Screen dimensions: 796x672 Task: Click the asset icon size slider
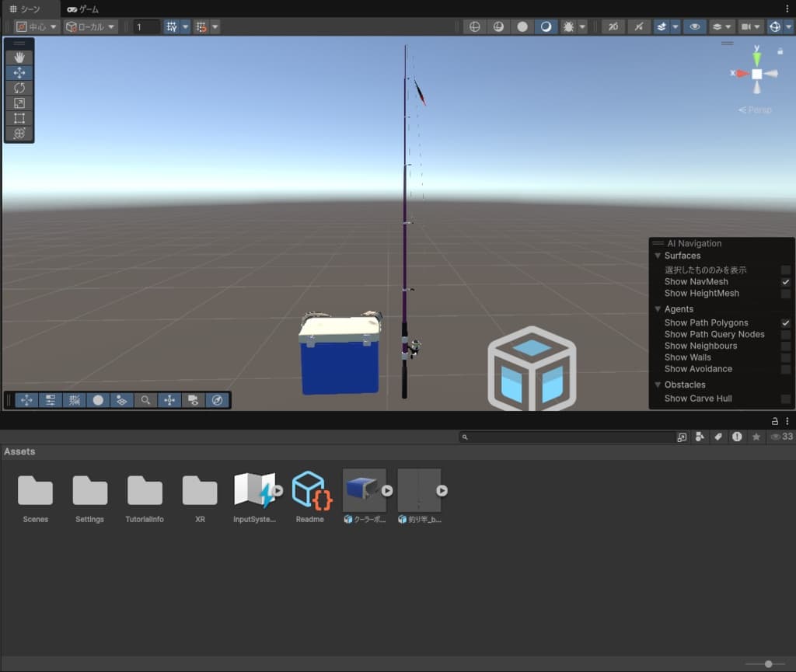point(768,664)
